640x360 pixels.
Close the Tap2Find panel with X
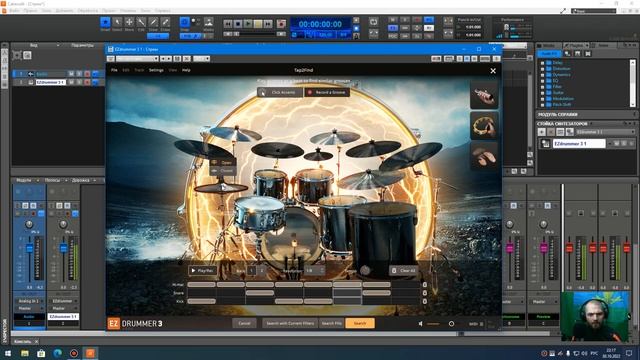[493, 71]
